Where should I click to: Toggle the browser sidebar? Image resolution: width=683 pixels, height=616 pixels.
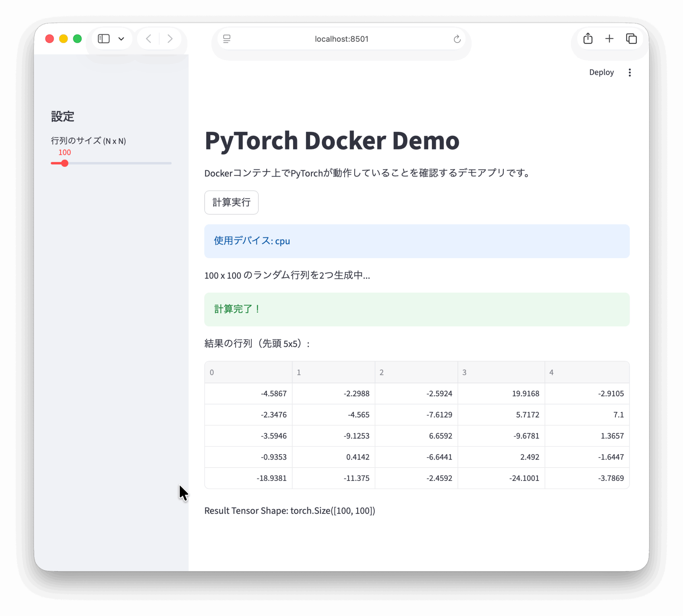click(x=104, y=39)
